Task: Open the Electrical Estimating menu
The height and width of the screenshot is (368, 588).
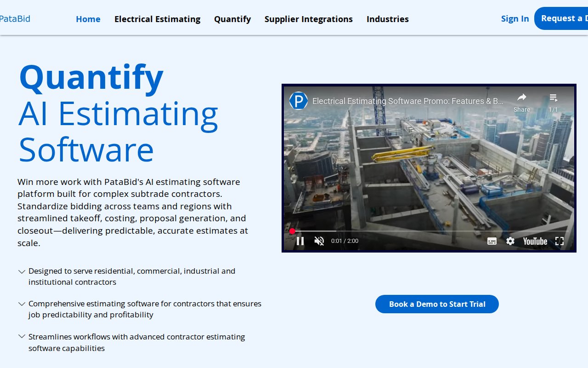Action: click(x=157, y=19)
